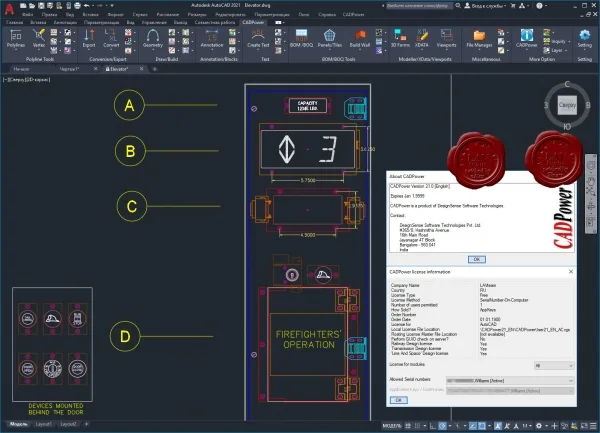Open the Elevator drawing tab
The height and width of the screenshot is (433, 600).
click(119, 69)
